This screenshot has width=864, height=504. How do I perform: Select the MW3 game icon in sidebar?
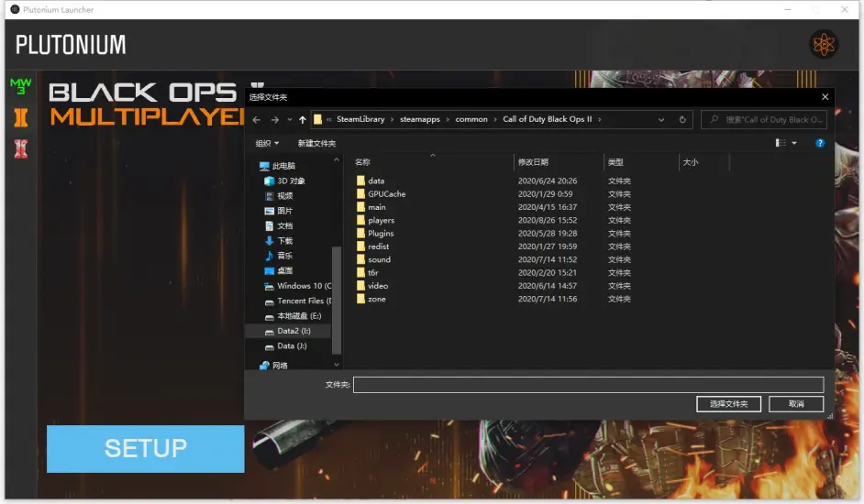pos(21,86)
